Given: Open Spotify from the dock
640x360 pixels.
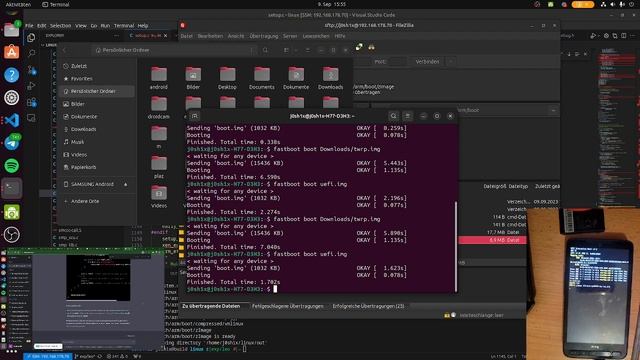Looking at the screenshot, I should click(11, 166).
